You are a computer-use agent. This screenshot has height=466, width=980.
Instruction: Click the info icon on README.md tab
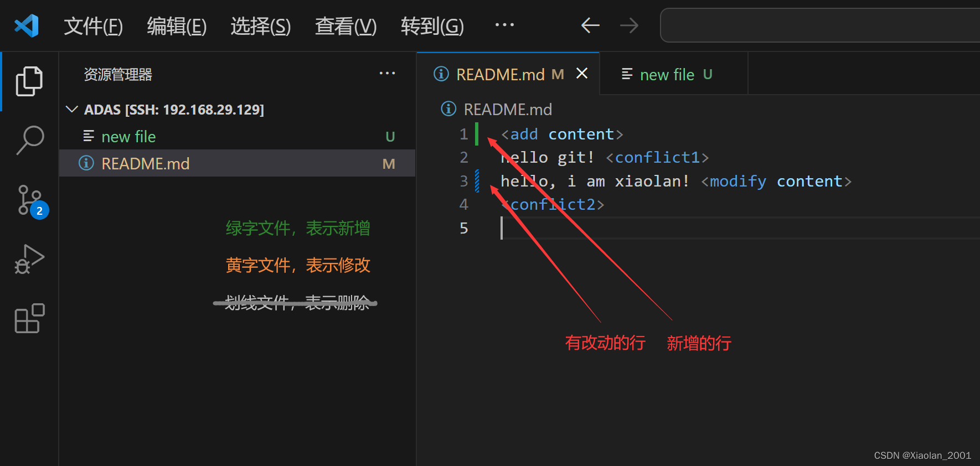click(x=441, y=74)
